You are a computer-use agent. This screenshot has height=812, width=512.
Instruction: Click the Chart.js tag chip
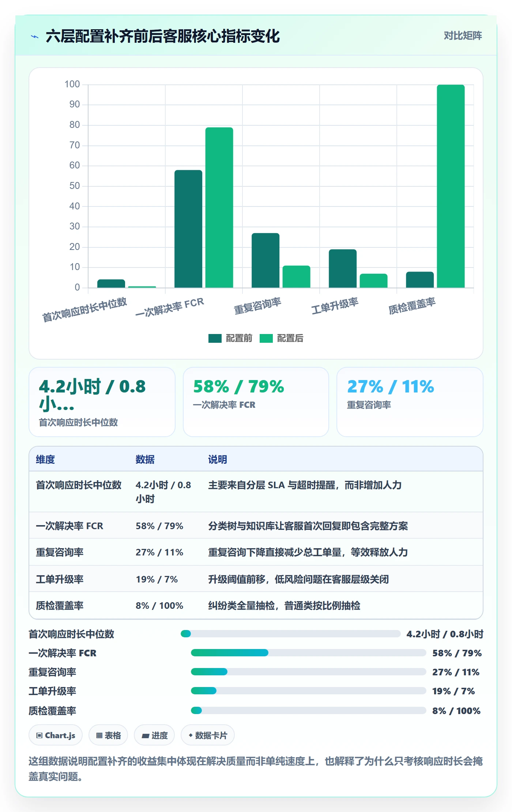(56, 735)
